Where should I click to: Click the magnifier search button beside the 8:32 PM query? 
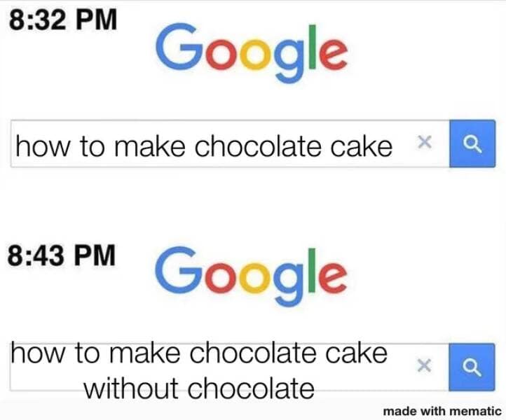472,143
